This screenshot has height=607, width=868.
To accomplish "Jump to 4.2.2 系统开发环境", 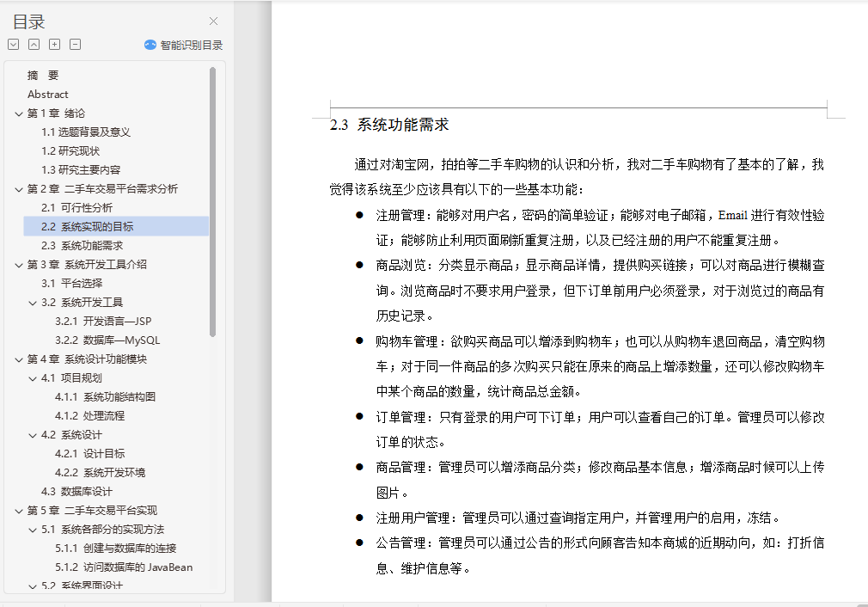I will [x=101, y=472].
